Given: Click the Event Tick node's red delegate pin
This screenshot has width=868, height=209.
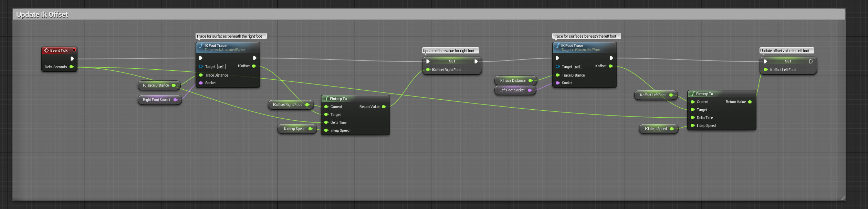Looking at the screenshot, I should point(74,50).
